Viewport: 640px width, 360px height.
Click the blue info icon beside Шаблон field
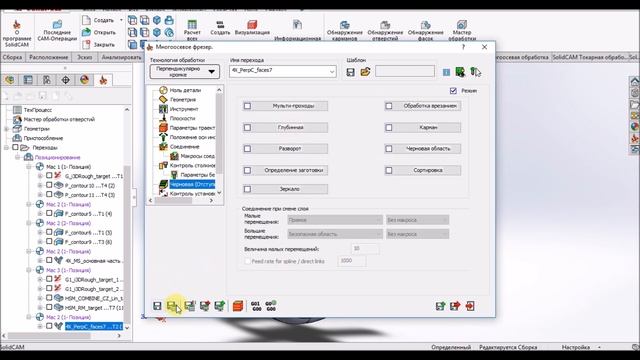pos(446,72)
